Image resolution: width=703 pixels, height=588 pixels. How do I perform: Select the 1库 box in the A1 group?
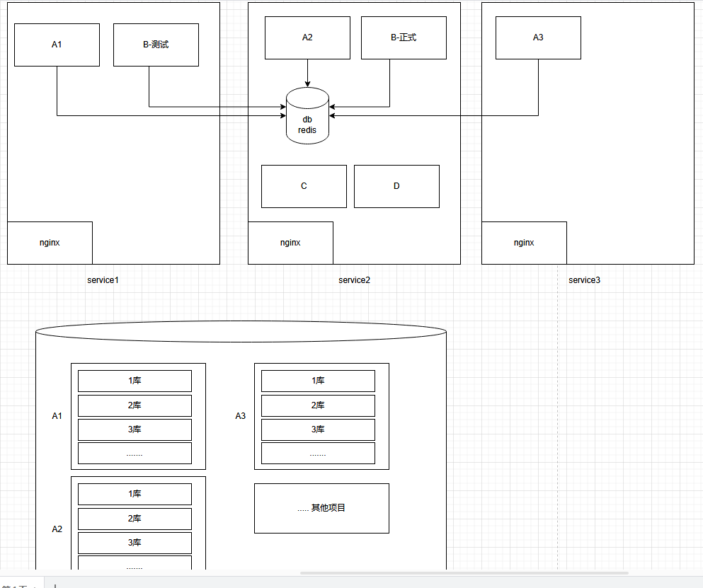[x=135, y=381]
